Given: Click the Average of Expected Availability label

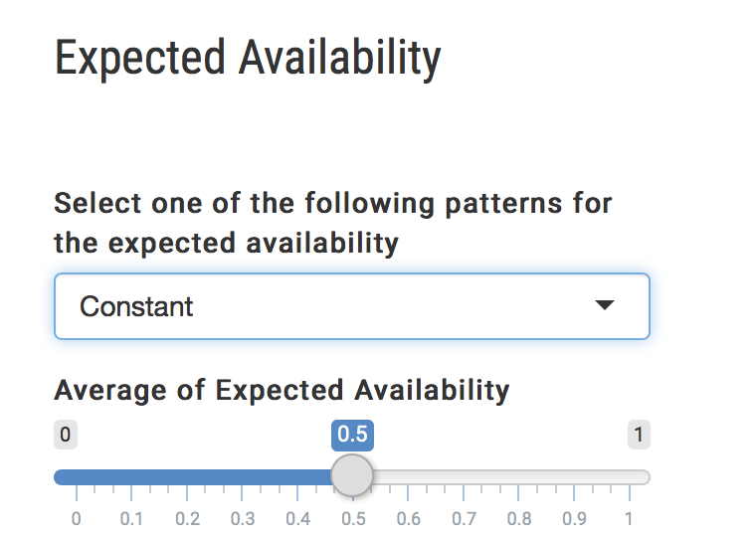Looking at the screenshot, I should click(282, 390).
